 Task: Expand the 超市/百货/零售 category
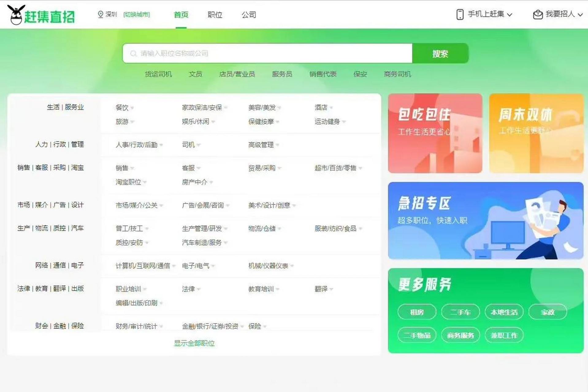[x=338, y=168]
